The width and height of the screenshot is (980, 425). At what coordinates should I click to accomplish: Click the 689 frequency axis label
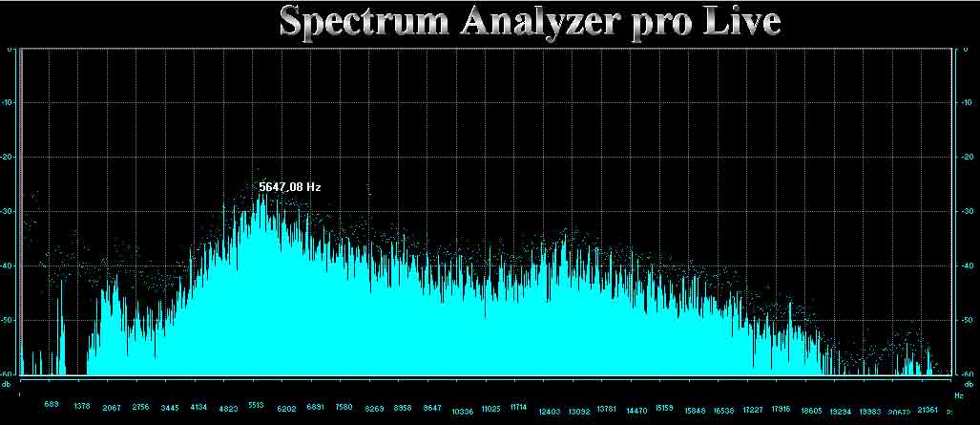tap(52, 405)
